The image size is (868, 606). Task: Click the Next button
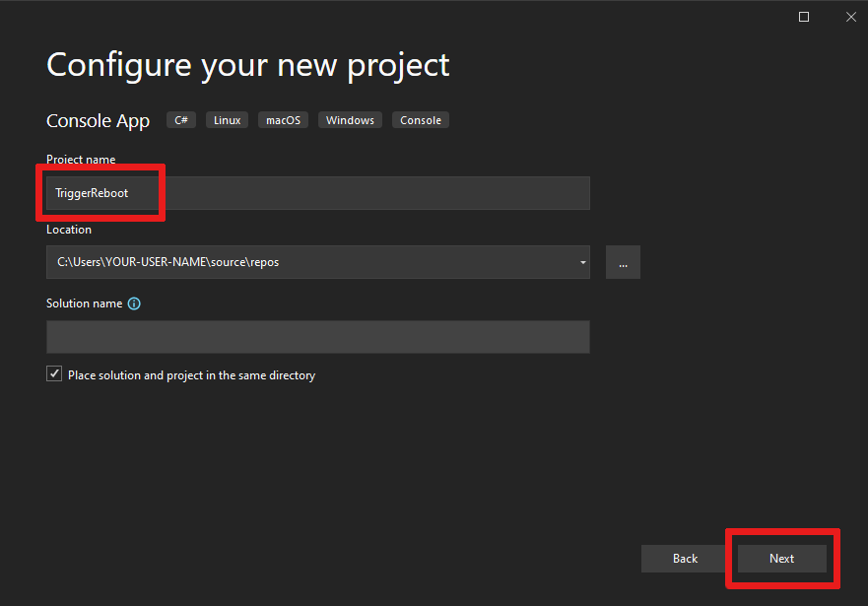point(783,558)
